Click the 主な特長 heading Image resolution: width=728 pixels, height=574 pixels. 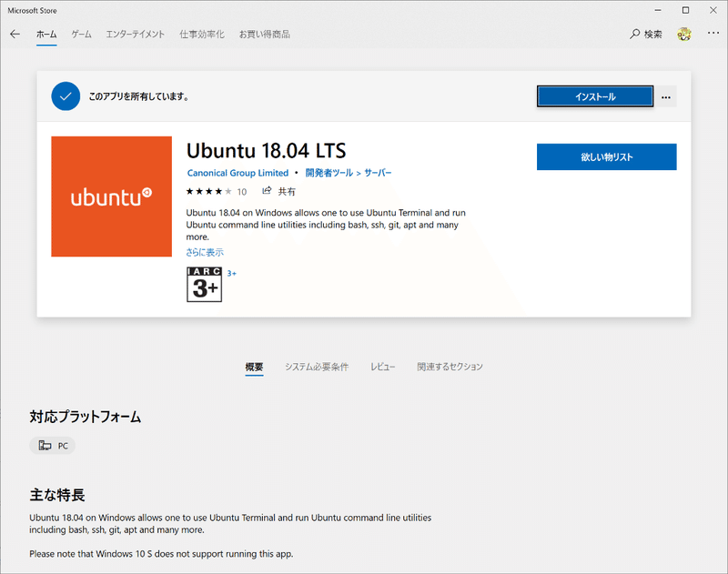(57, 495)
